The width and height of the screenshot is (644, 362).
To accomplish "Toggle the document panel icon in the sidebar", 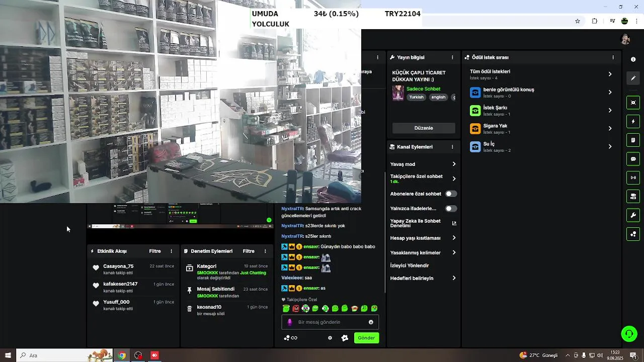I will (633, 140).
